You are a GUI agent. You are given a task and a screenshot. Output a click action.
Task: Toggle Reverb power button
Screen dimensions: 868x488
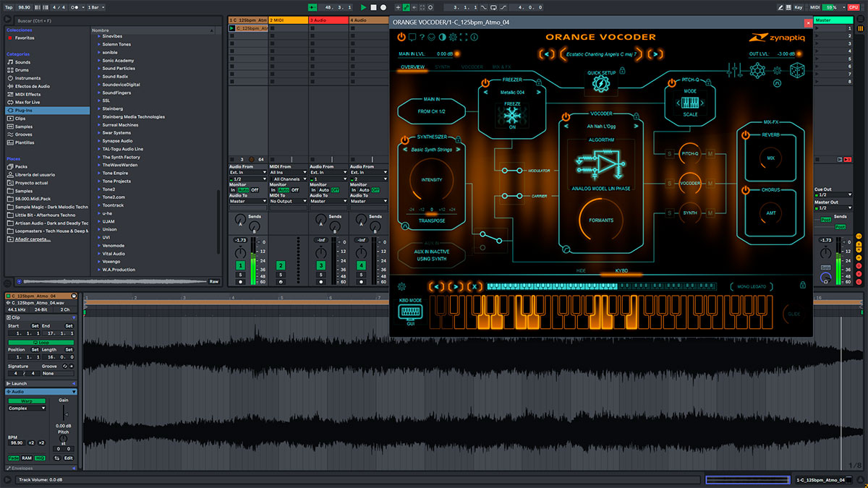(745, 134)
